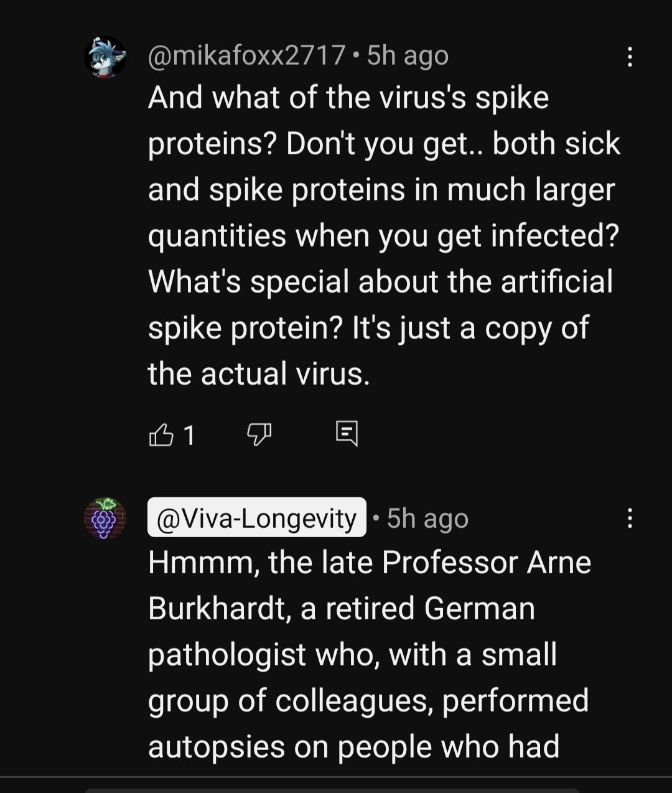
Task: Click the "5h ago" timestamp beside mikafoxx2717
Action: pos(408,56)
